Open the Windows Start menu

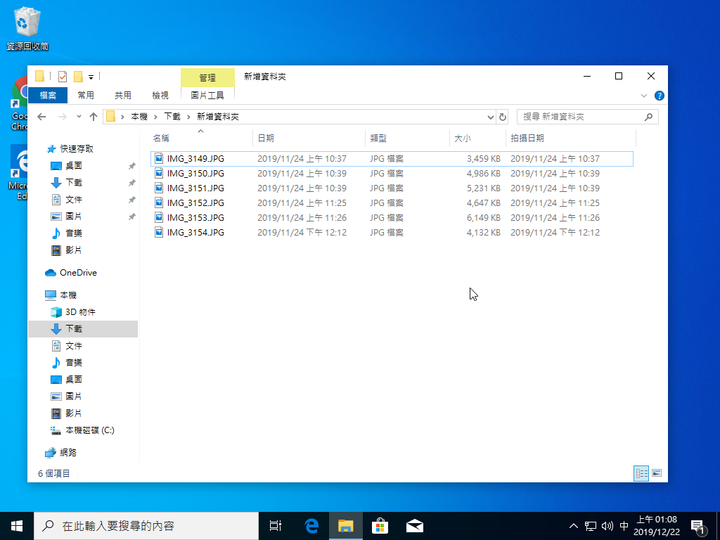17,526
